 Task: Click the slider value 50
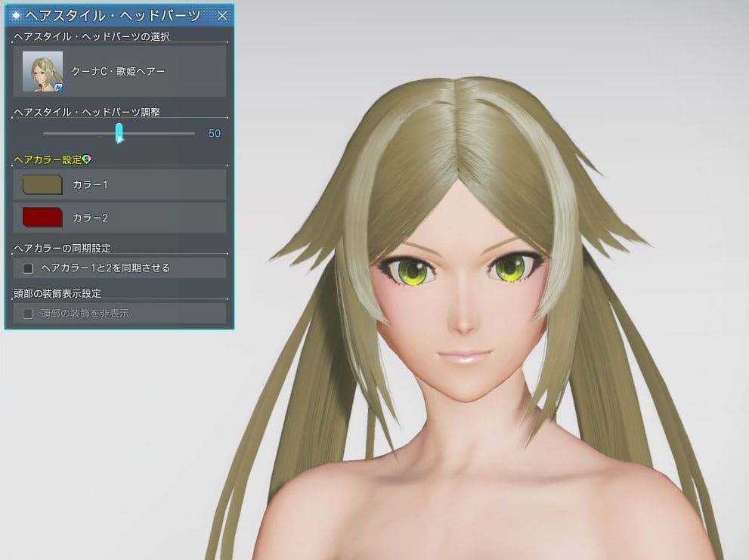214,134
